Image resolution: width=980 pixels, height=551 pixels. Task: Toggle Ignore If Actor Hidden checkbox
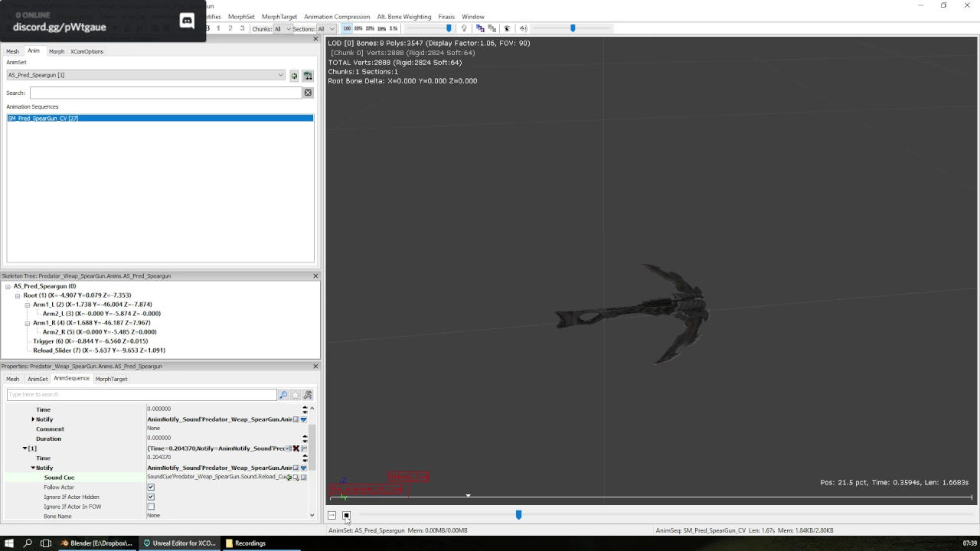tap(151, 497)
